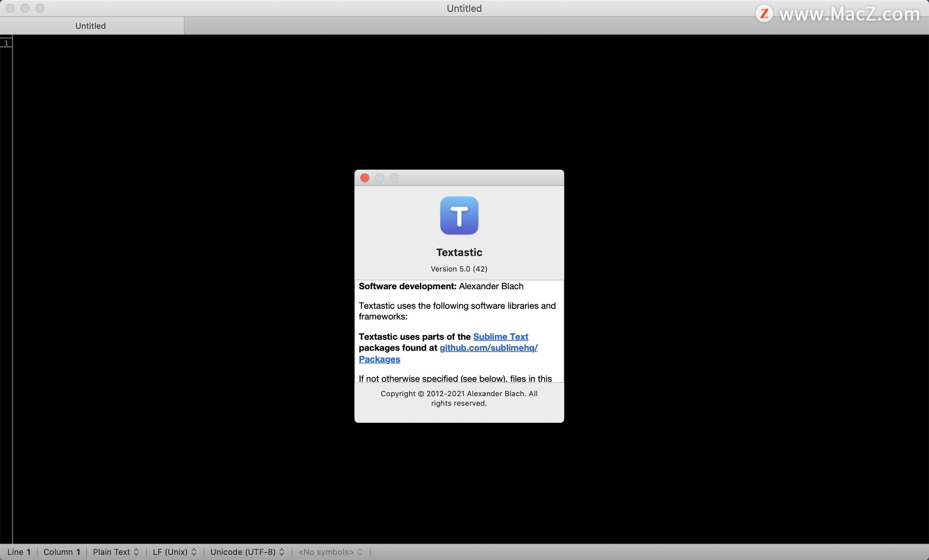Click the Textastic name heading
The width and height of the screenshot is (929, 560).
click(x=459, y=252)
